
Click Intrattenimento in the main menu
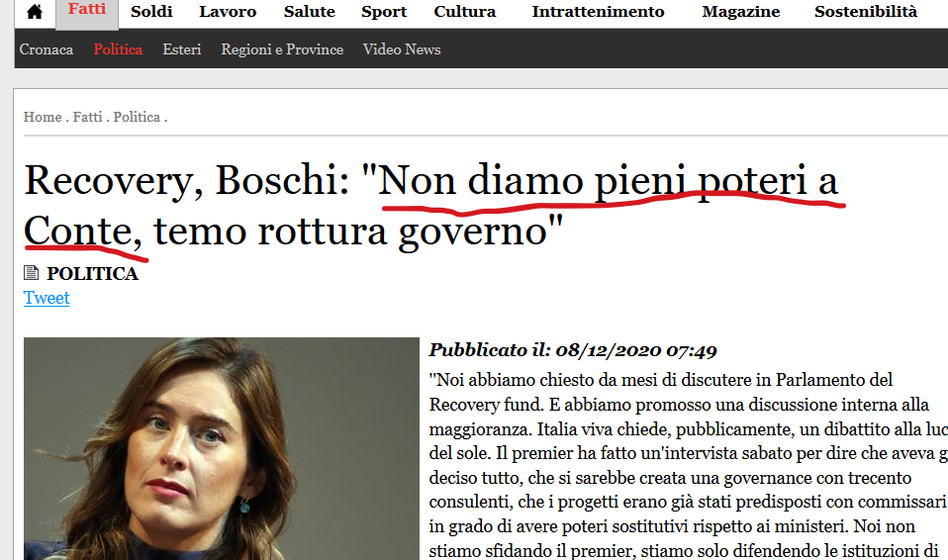(x=598, y=12)
